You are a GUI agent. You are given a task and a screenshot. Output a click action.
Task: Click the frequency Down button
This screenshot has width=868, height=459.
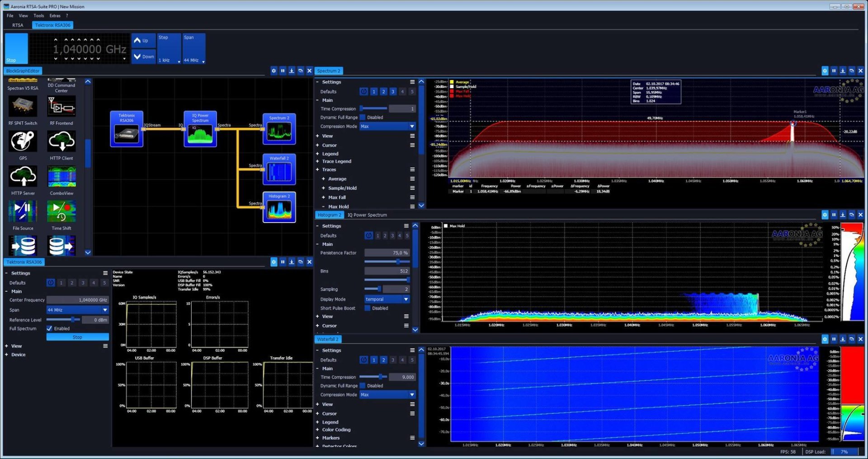pyautogui.click(x=144, y=57)
